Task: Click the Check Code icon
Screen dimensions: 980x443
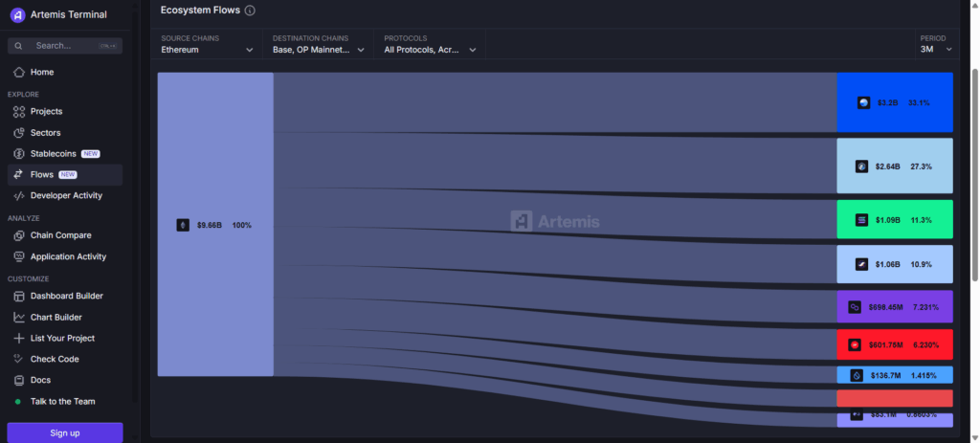Action: click(x=19, y=359)
